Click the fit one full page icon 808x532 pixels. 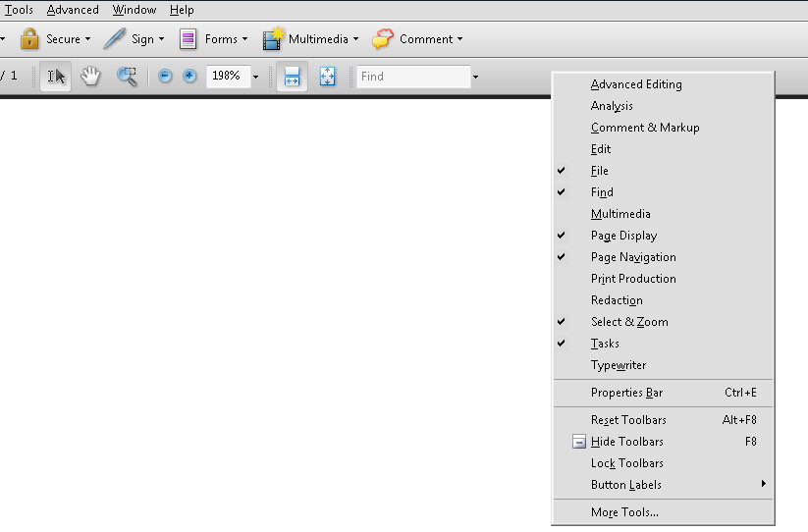328,77
